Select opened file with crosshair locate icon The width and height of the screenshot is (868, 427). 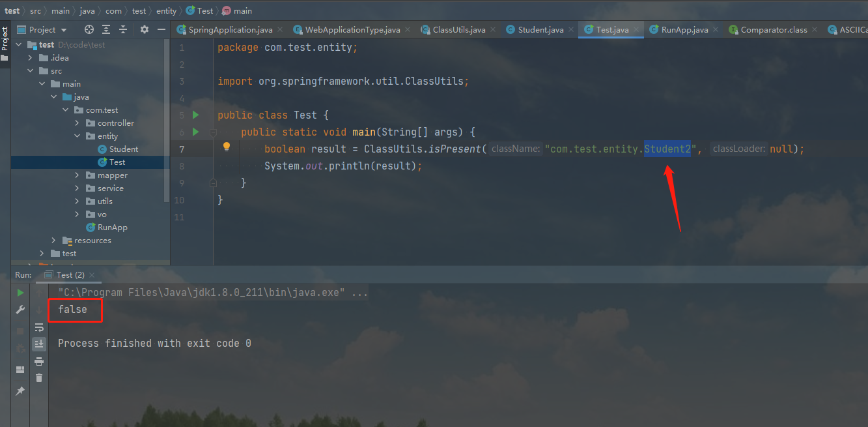coord(89,29)
